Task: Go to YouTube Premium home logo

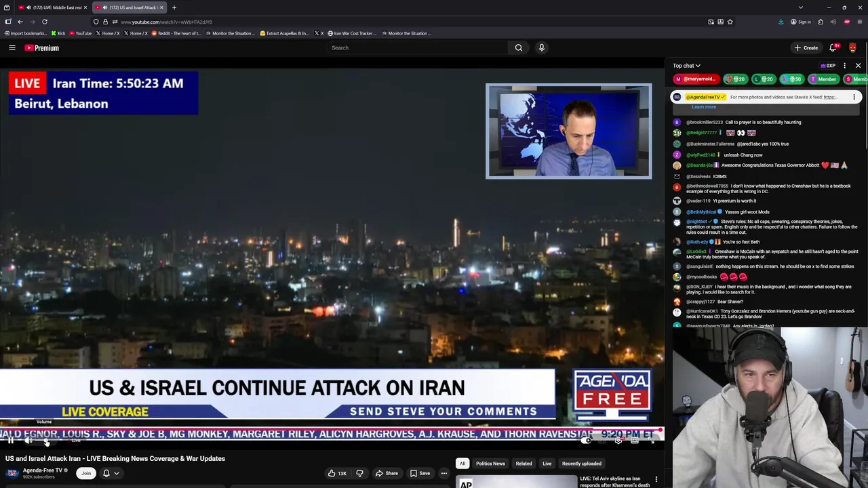Action: point(42,47)
